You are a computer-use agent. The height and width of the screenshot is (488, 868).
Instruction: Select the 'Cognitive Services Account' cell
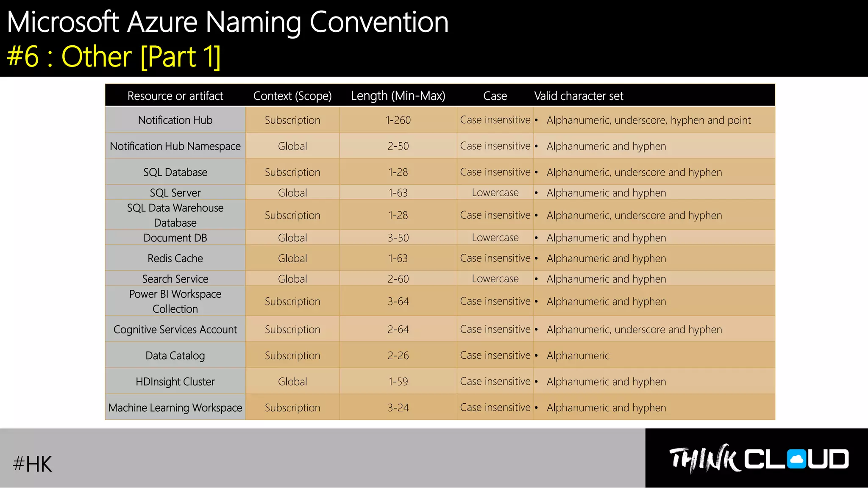tap(175, 329)
